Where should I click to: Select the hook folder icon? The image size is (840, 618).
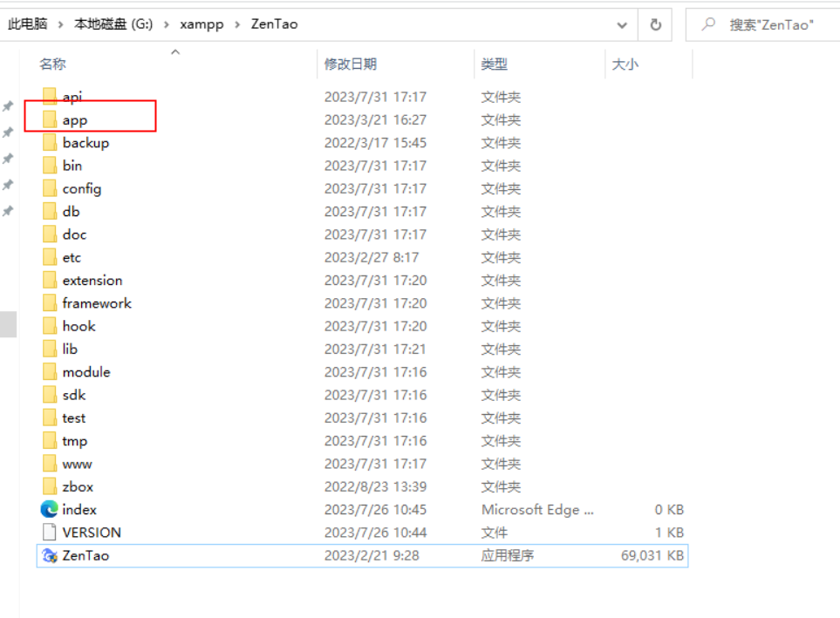point(50,326)
